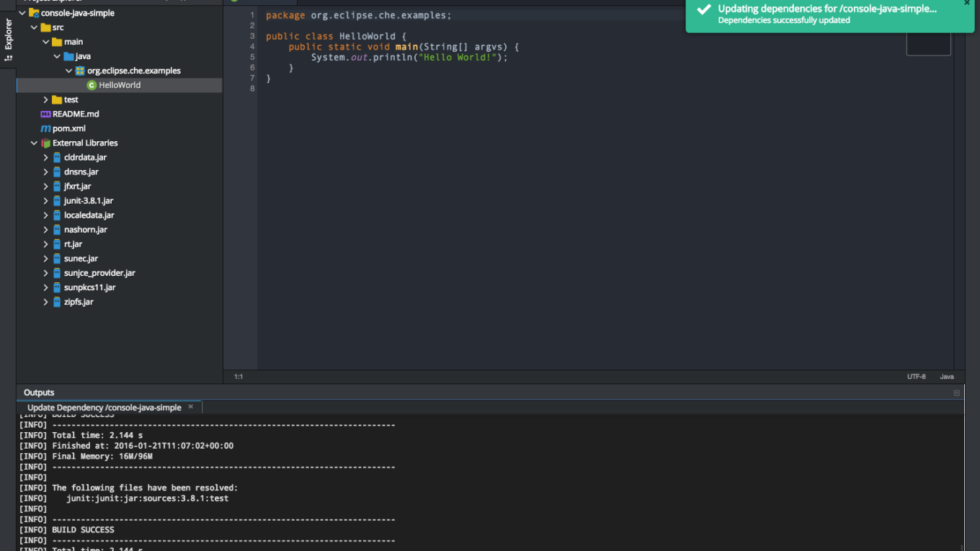Click the notification success checkmark icon
Image resolution: width=980 pixels, height=551 pixels.
[704, 10]
